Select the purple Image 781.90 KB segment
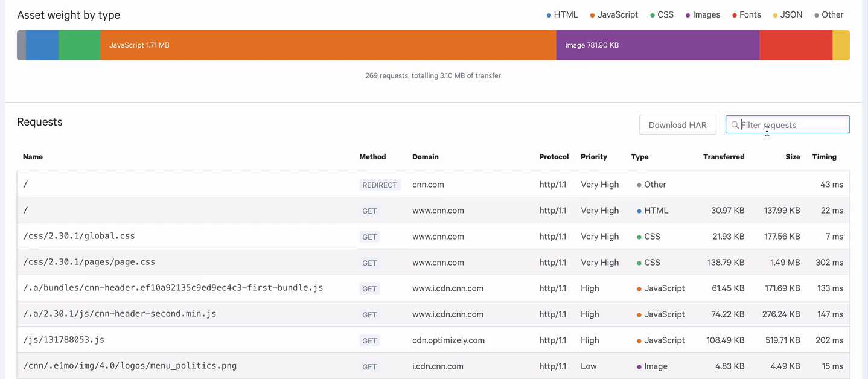The height and width of the screenshot is (379, 868). (657, 45)
